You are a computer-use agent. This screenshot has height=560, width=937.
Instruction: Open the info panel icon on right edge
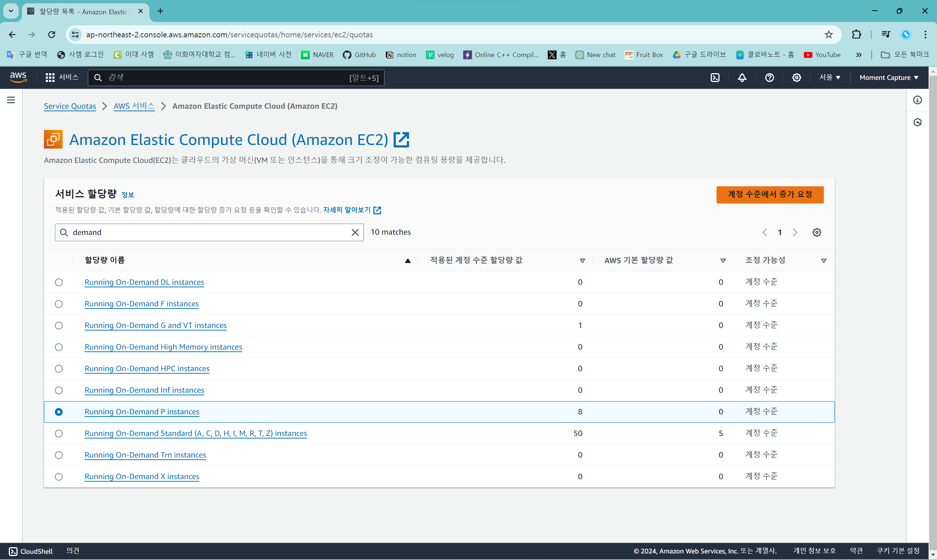tap(917, 100)
